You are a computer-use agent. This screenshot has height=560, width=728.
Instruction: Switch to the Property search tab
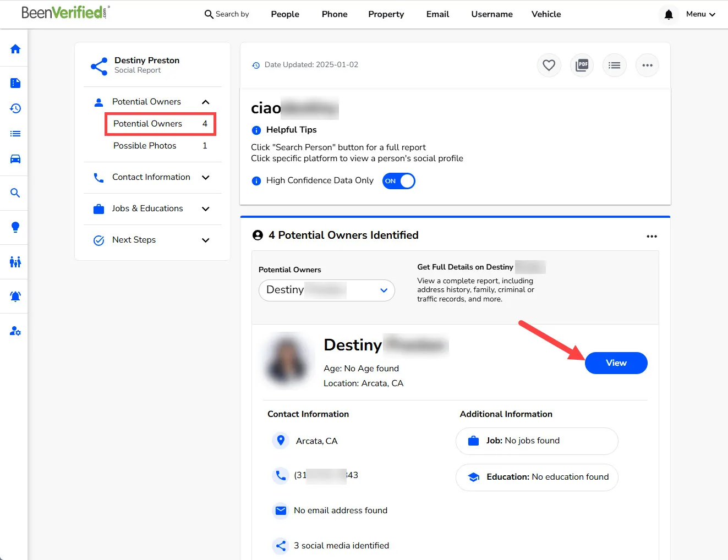386,14
